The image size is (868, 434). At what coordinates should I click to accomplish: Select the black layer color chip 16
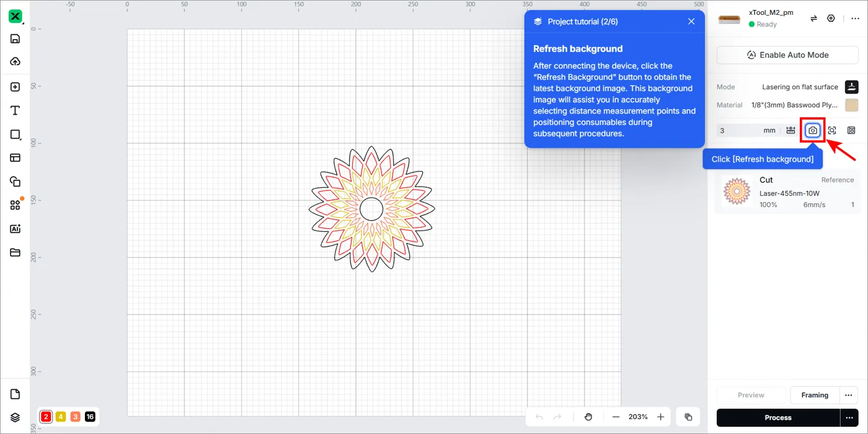[x=91, y=417]
